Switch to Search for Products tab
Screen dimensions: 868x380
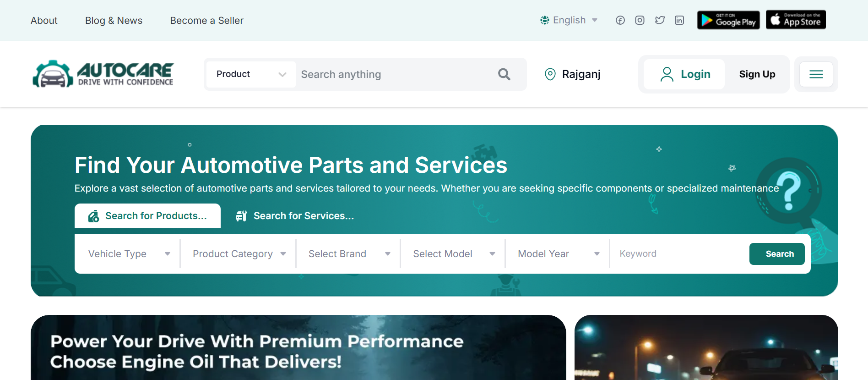pyautogui.click(x=147, y=216)
